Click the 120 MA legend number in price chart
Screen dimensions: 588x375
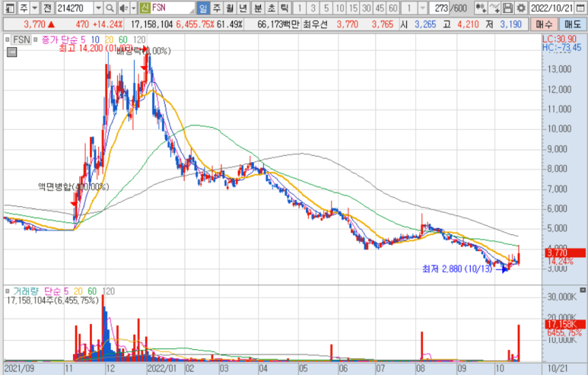click(139, 40)
